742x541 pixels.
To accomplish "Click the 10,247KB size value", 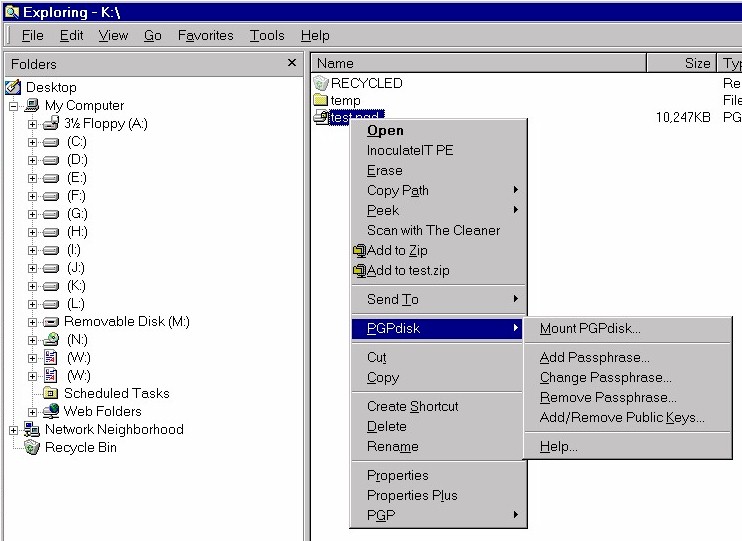I will point(683,117).
